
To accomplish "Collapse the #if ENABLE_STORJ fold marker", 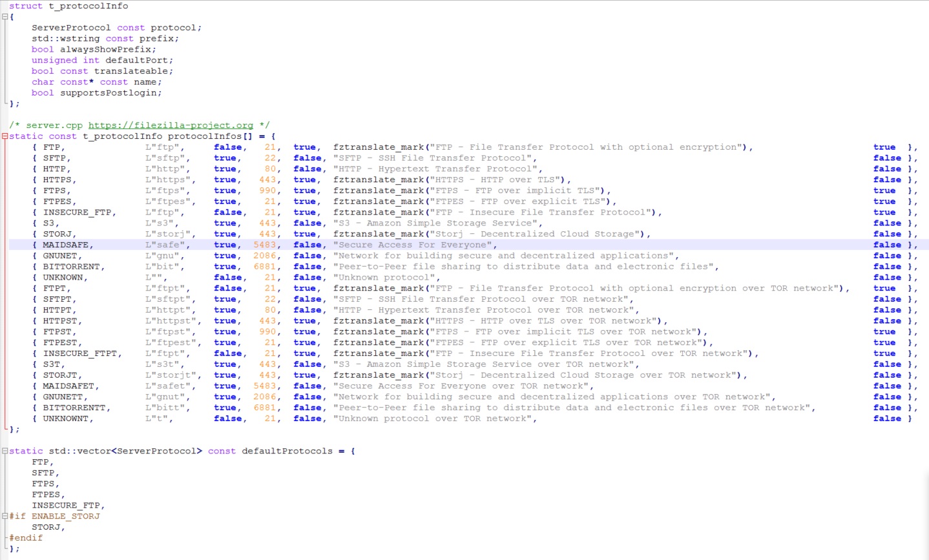I will (x=5, y=516).
